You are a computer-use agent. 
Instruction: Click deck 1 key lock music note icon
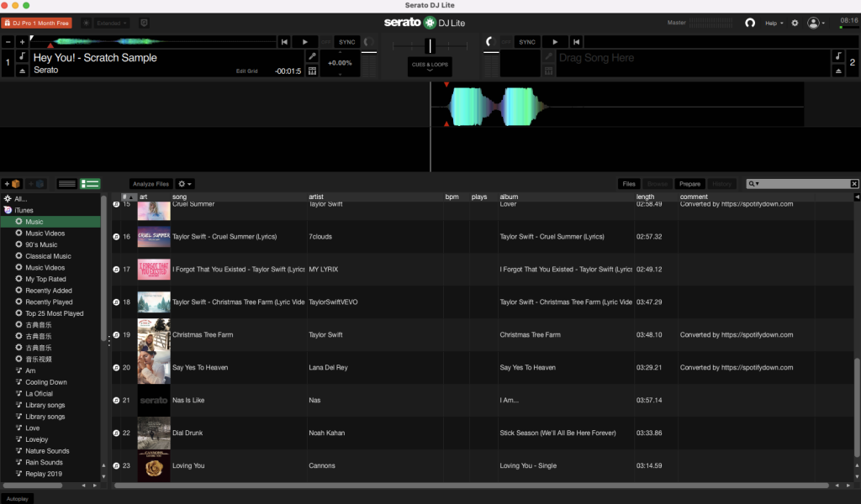[23, 56]
